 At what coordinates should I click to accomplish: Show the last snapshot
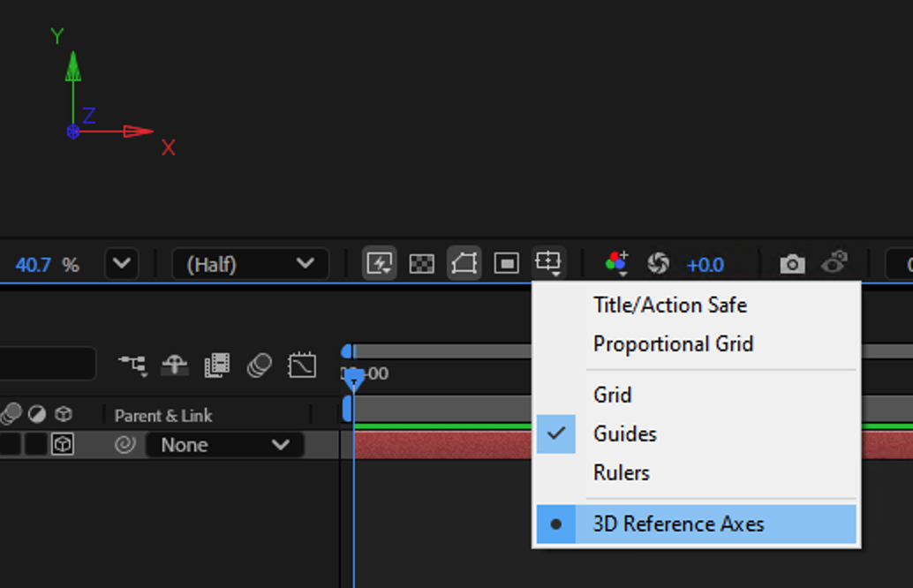pyautogui.click(x=835, y=263)
